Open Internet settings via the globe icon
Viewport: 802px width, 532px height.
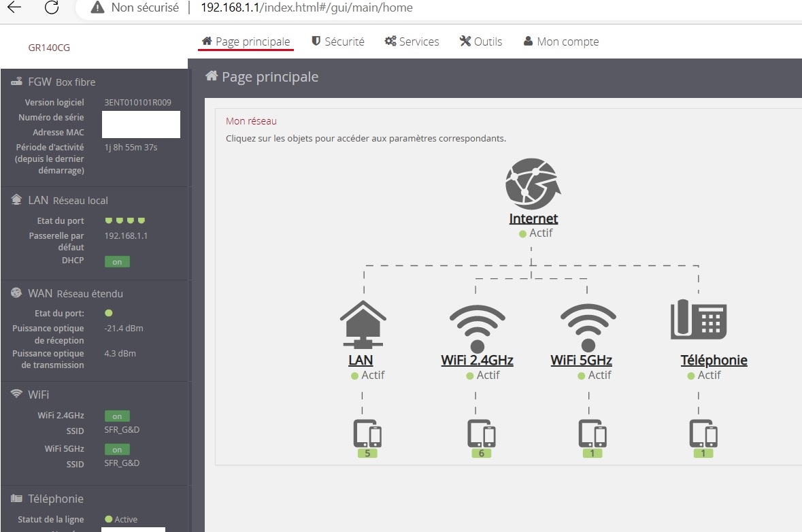click(x=533, y=184)
